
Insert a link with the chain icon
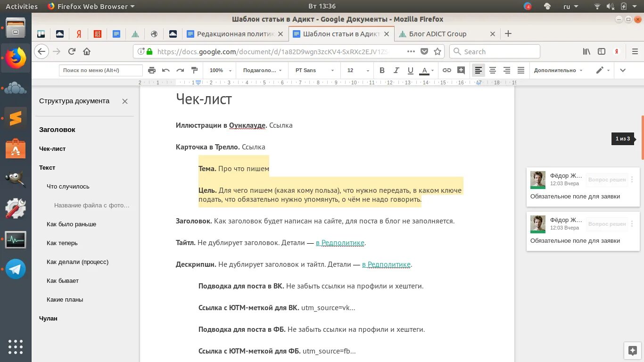(x=446, y=70)
